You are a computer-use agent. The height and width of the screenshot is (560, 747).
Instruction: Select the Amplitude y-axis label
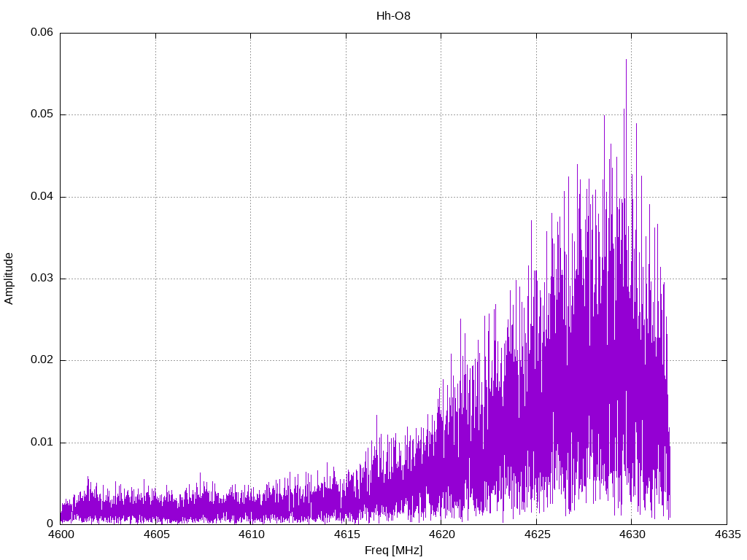(x=9, y=279)
